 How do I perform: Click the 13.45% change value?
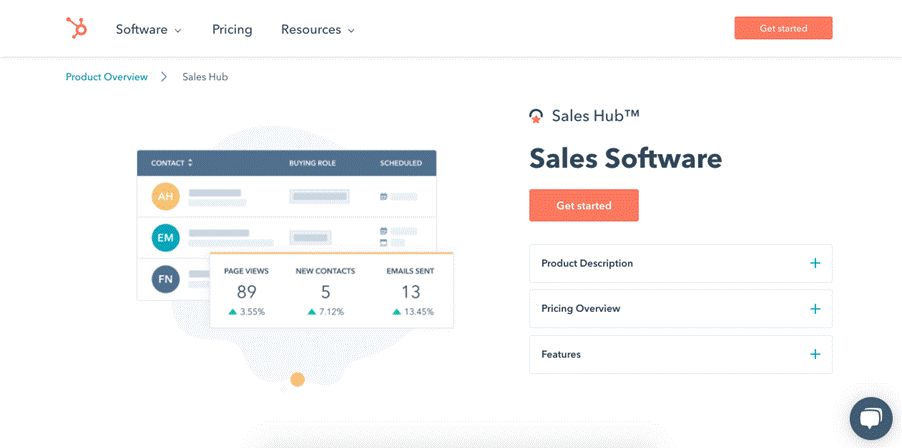point(419,312)
